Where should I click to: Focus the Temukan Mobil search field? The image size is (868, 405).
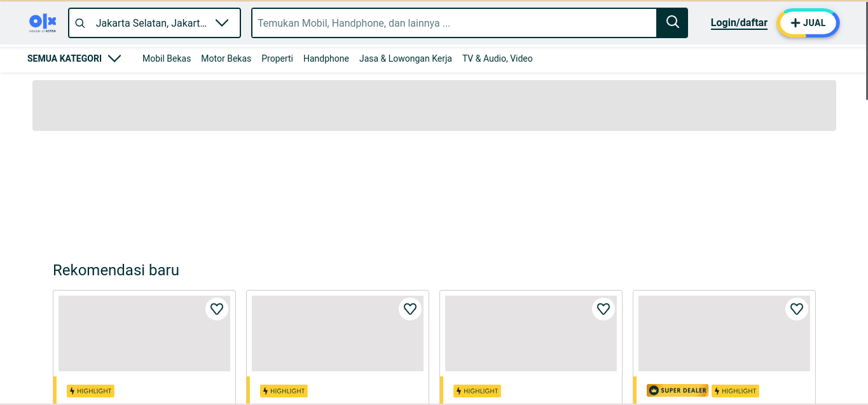tap(454, 23)
